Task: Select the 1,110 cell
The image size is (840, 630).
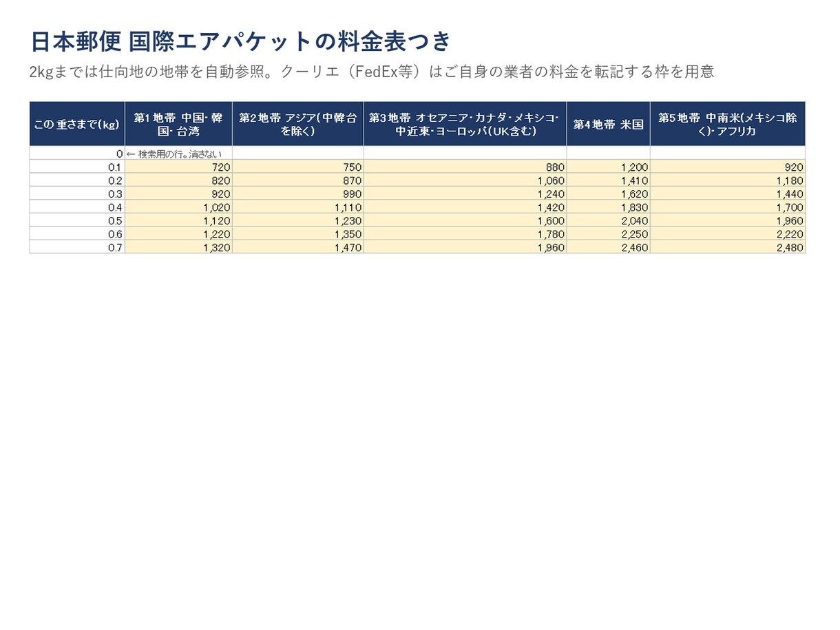Action: pos(298,207)
